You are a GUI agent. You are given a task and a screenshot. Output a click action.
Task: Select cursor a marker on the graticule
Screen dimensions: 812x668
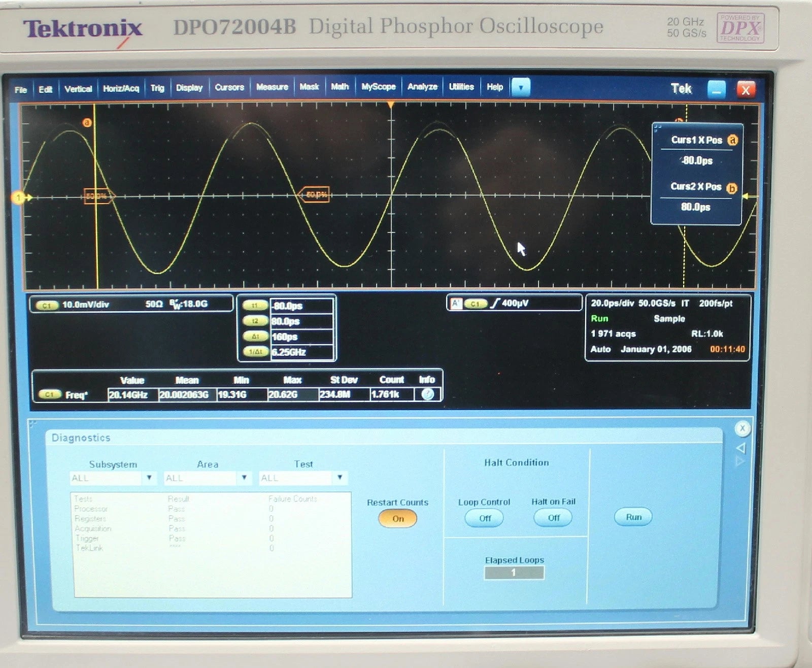[x=87, y=123]
